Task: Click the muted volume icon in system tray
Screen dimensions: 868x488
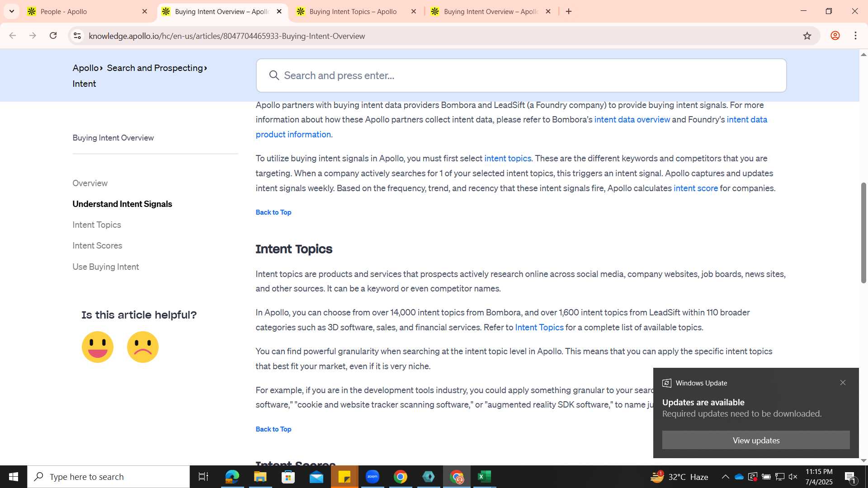Action: (x=793, y=477)
